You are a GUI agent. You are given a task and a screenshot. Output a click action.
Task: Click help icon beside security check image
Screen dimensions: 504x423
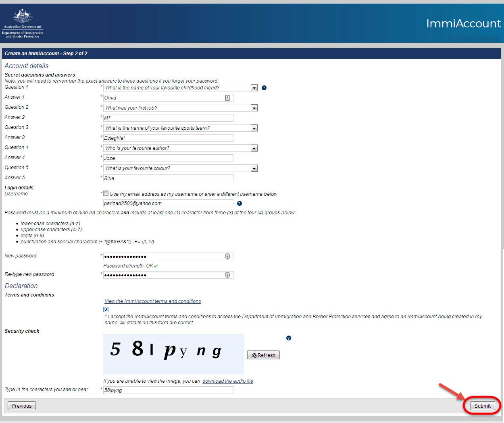click(x=288, y=338)
